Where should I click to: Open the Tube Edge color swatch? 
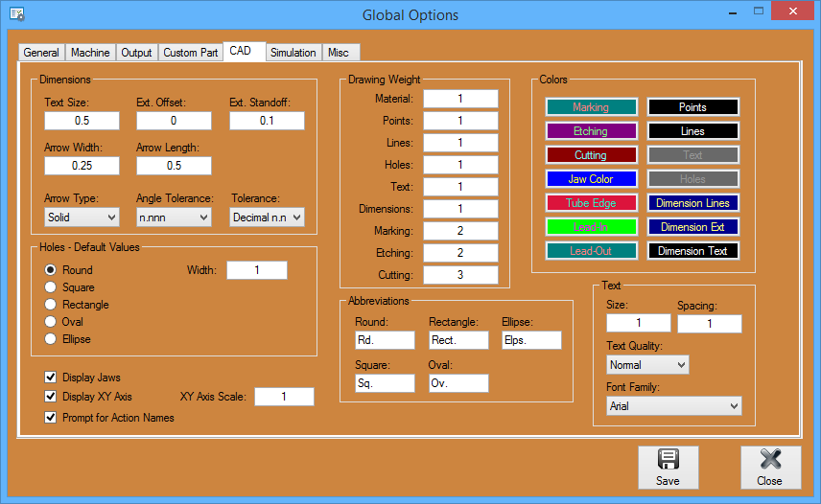(x=591, y=203)
